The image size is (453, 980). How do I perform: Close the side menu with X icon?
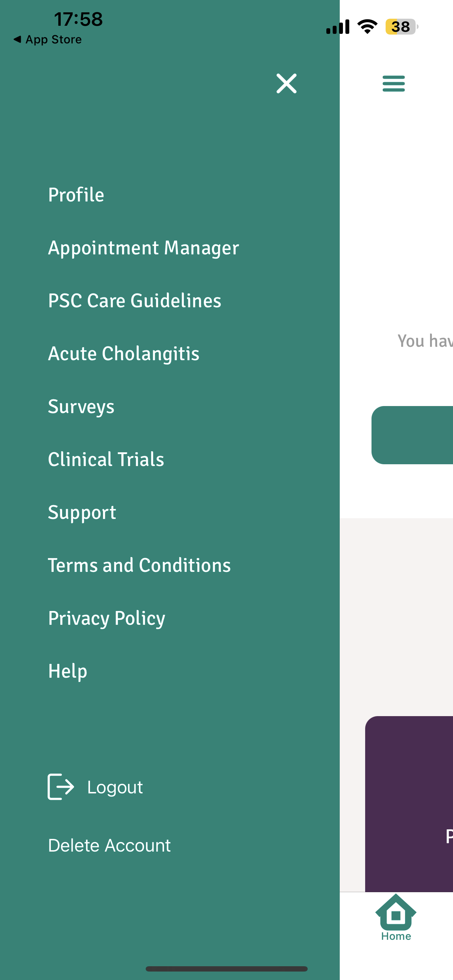pyautogui.click(x=286, y=83)
